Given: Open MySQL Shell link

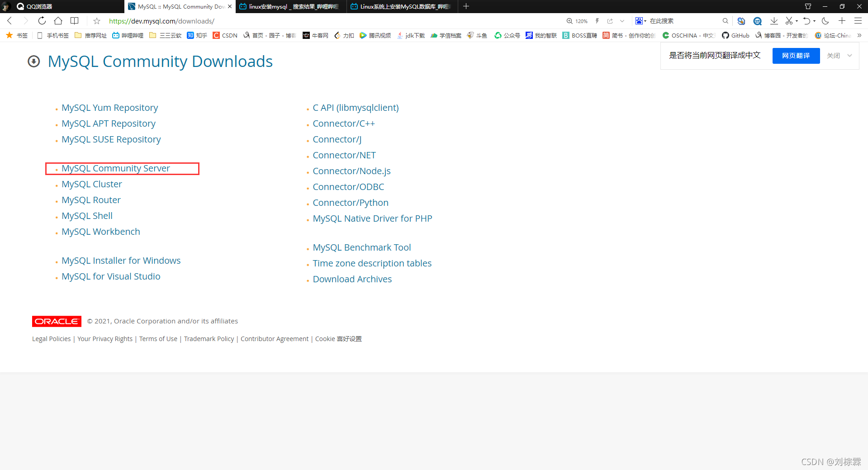Looking at the screenshot, I should pyautogui.click(x=87, y=216).
